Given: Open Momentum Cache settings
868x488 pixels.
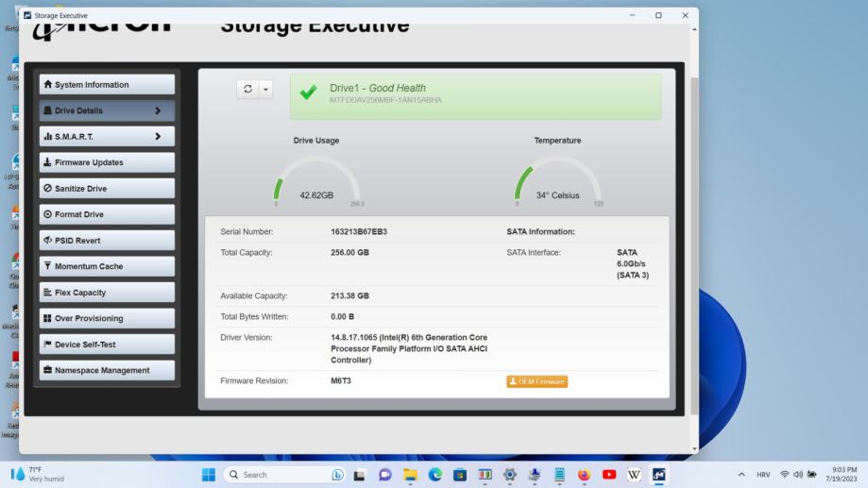Looking at the screenshot, I should coord(107,267).
